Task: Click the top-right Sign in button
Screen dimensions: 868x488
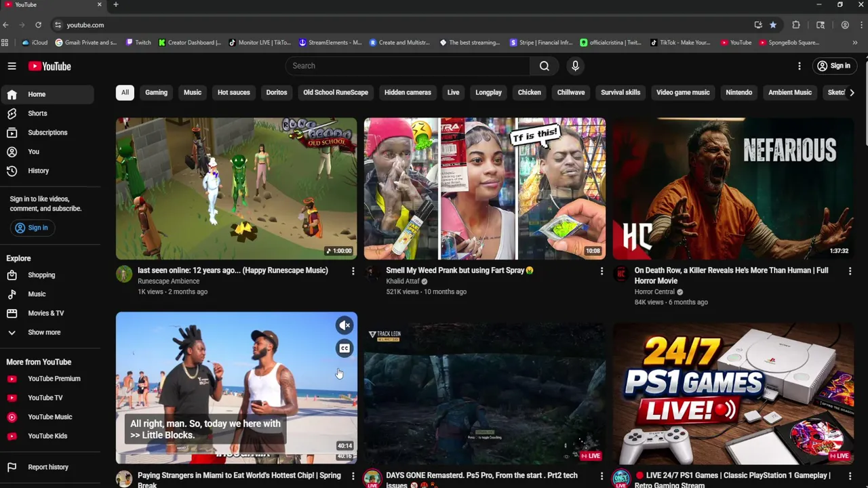Action: coord(833,66)
